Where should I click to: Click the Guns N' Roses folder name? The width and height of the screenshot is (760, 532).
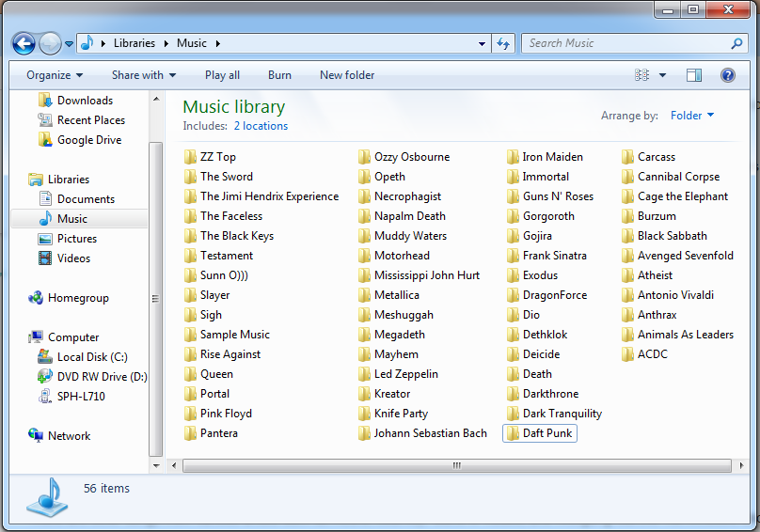(558, 196)
